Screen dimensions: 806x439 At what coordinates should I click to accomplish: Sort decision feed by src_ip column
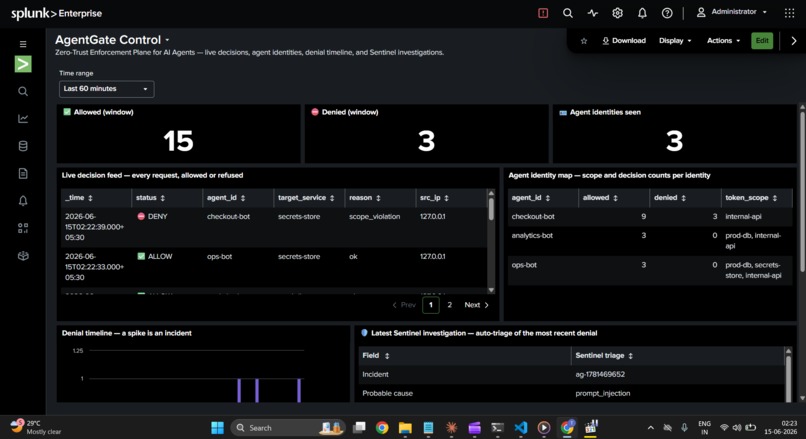434,198
